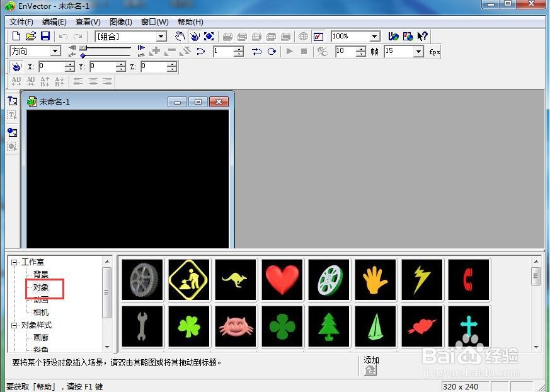Open the 帮助(H) menu
This screenshot has width=550, height=392.
point(190,22)
